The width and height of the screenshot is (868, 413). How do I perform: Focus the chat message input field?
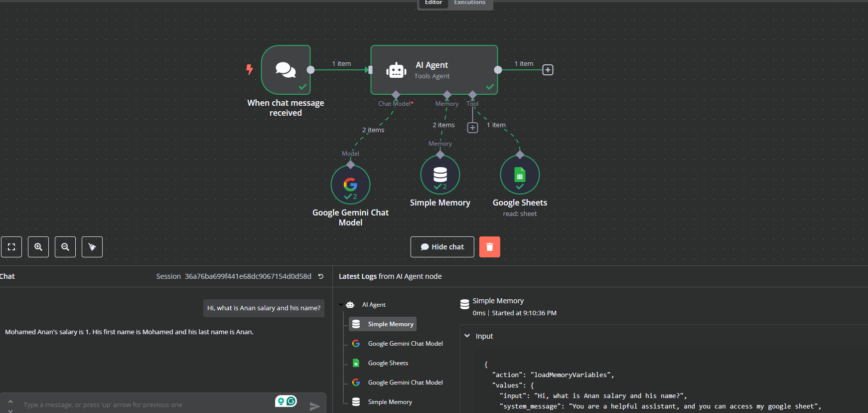[x=145, y=405]
